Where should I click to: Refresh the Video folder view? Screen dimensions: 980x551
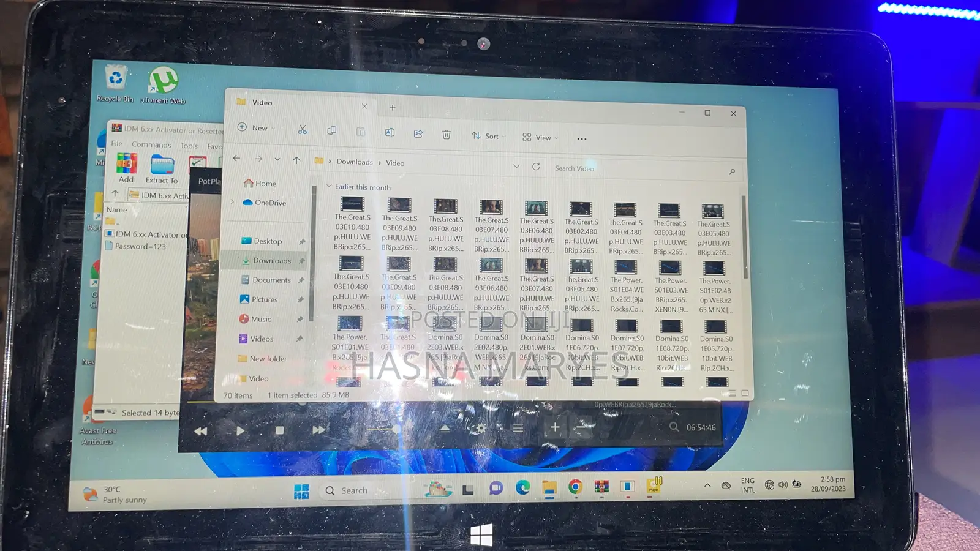click(x=536, y=167)
